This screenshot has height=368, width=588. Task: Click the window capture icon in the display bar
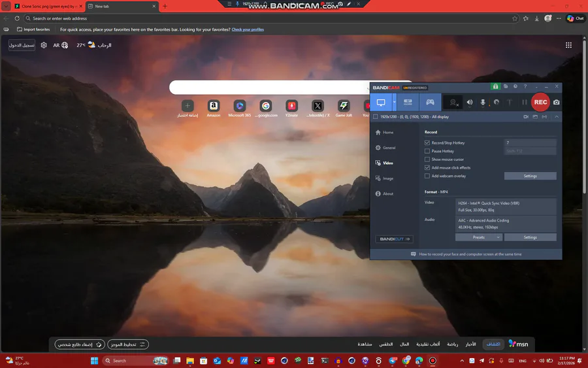(535, 116)
